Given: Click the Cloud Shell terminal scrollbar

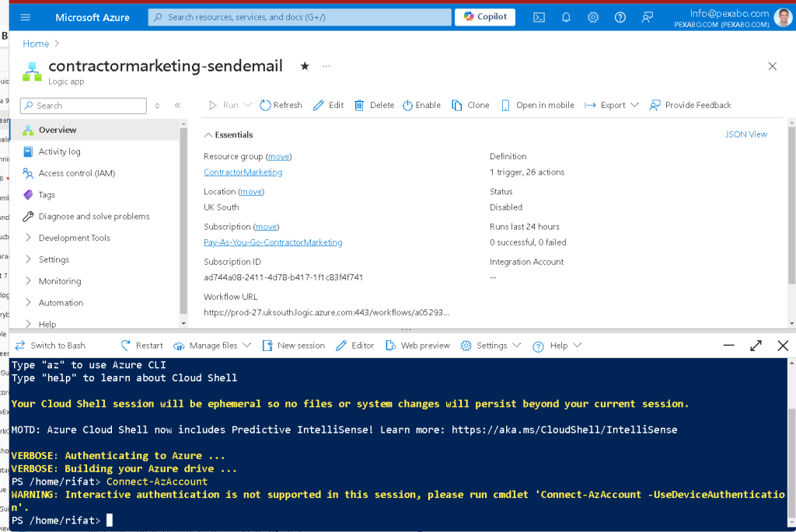Looking at the screenshot, I should (791, 461).
